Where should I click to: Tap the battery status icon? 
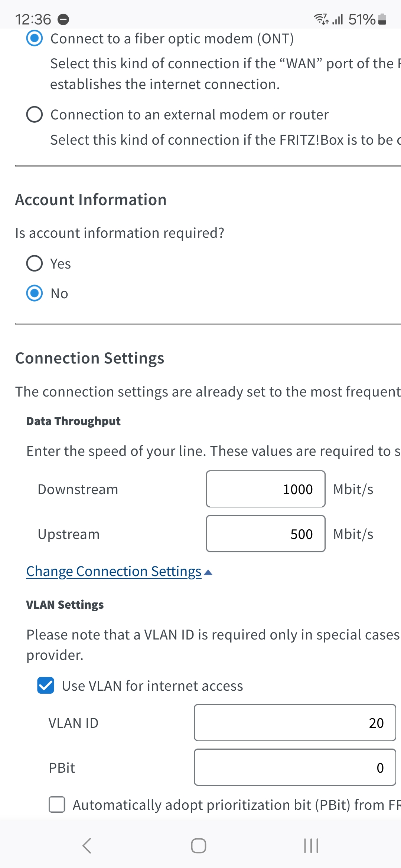[382, 19]
